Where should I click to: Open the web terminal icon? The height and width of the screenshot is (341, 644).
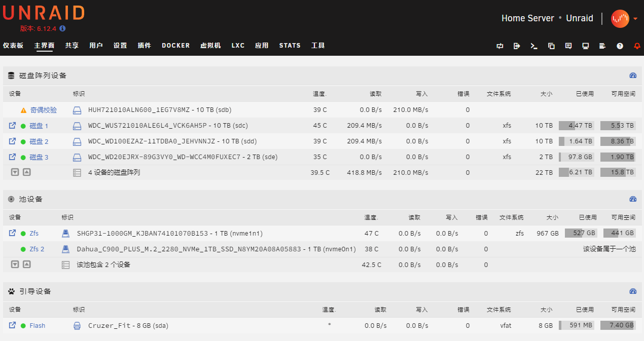pyautogui.click(x=534, y=46)
